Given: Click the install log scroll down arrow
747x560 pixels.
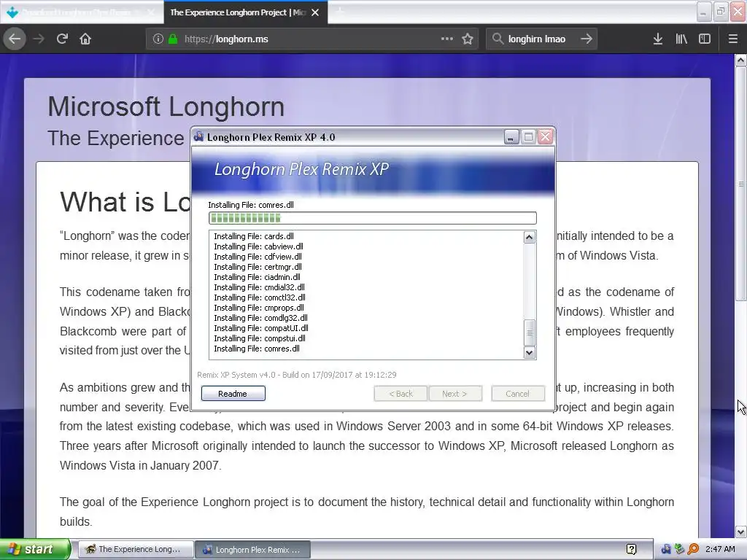Looking at the screenshot, I should tap(530, 352).
